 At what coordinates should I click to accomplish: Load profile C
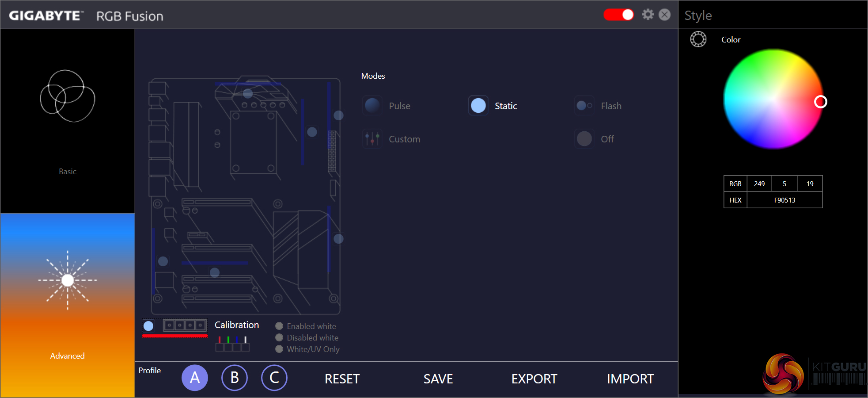274,378
